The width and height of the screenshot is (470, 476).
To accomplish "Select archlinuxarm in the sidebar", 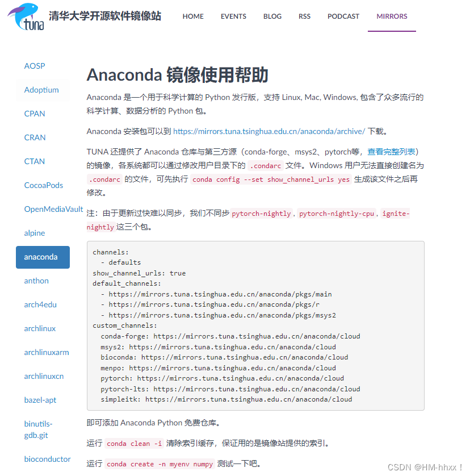I will point(47,352).
